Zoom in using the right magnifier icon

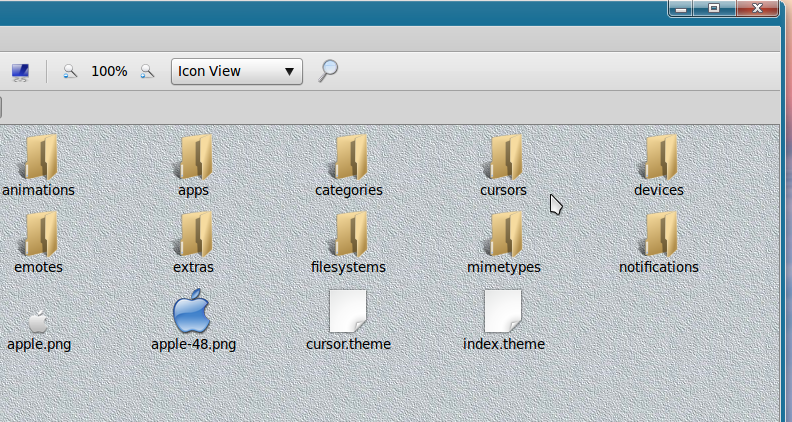[x=147, y=72]
